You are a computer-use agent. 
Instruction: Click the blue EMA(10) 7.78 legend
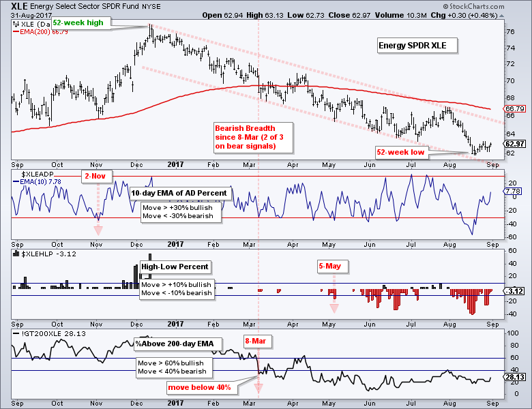pyautogui.click(x=37, y=182)
